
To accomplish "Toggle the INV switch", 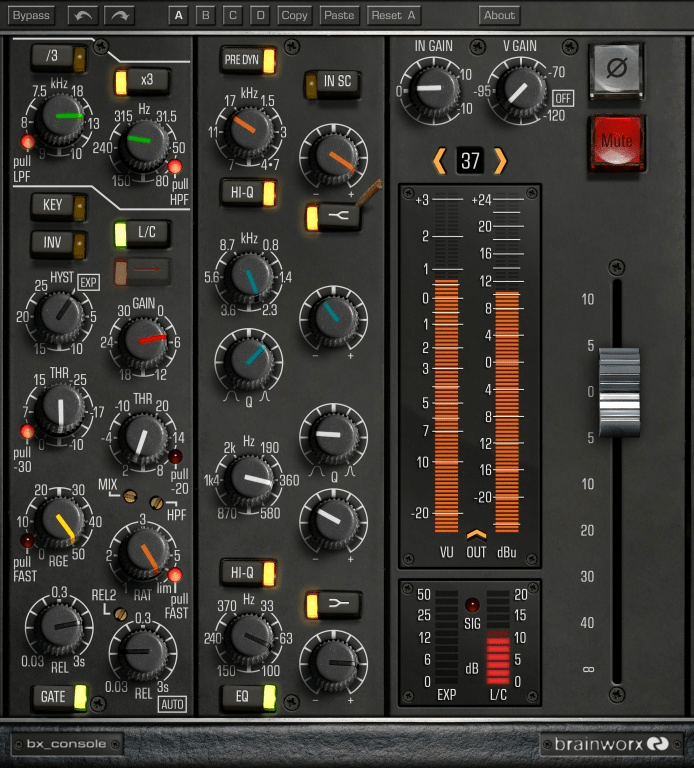I will [59, 243].
